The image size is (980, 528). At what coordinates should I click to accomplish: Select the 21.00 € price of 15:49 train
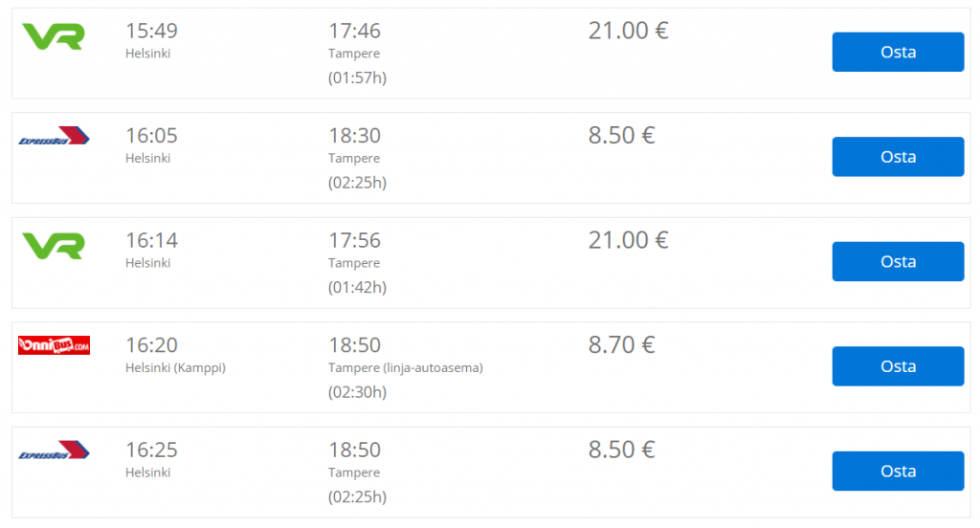628,31
